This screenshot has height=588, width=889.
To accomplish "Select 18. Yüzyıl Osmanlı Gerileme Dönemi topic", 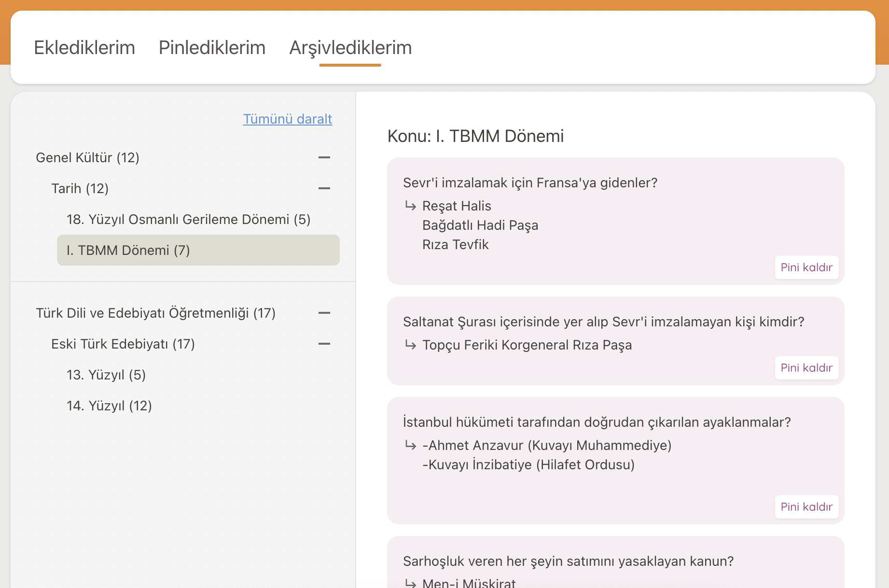I will point(188,219).
